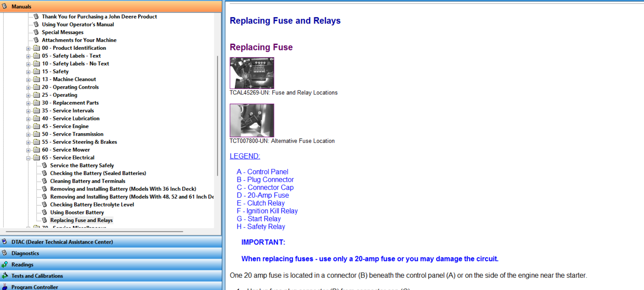Click the Program Controller panel icon
The image size is (644, 290).
pyautogui.click(x=5, y=287)
